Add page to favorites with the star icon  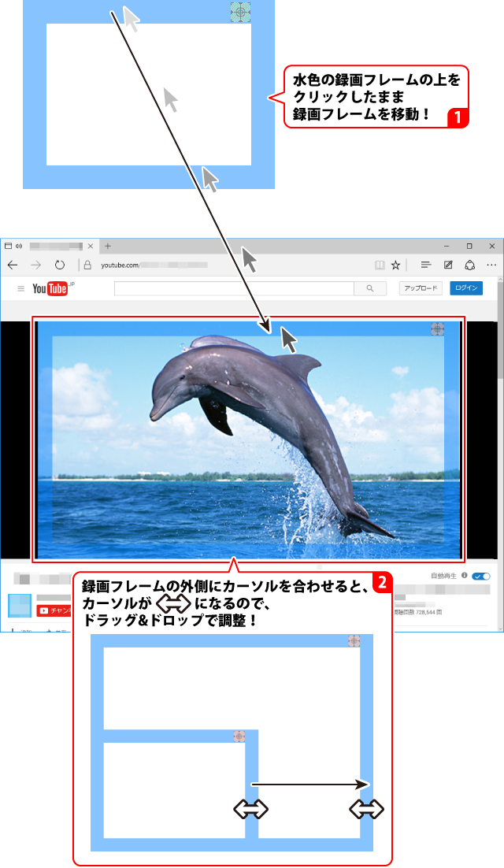(x=395, y=265)
